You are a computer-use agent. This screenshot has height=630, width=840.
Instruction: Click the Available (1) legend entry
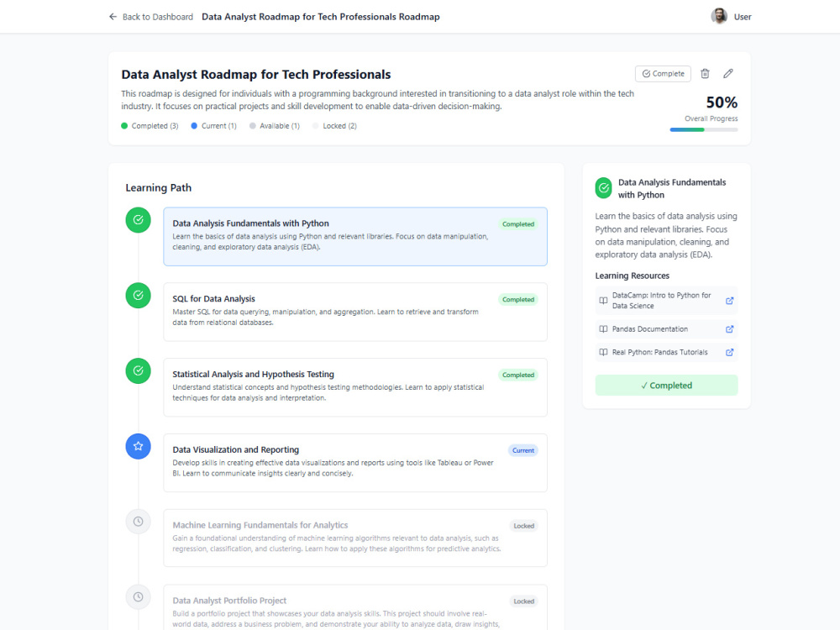tap(275, 126)
